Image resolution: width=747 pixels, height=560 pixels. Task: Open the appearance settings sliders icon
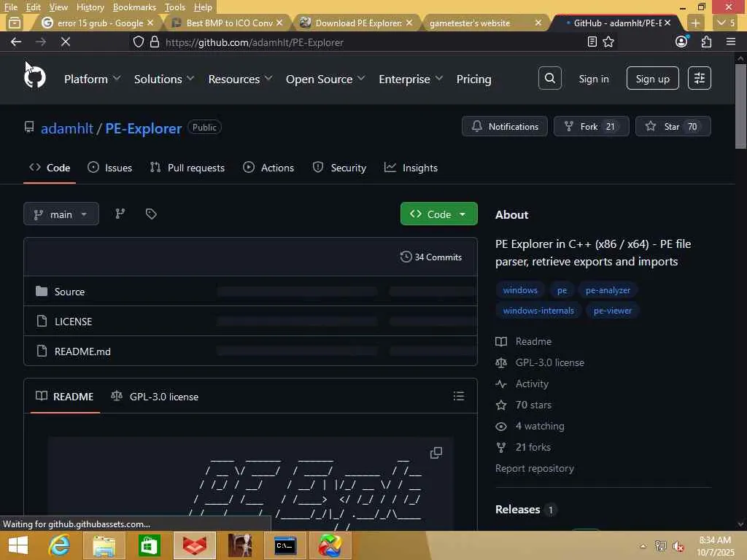[x=700, y=78]
